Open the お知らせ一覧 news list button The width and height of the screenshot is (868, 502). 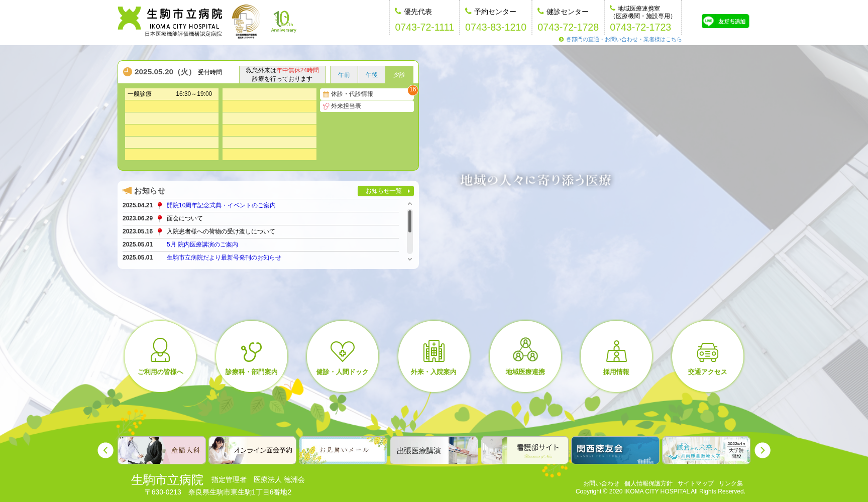click(x=385, y=191)
